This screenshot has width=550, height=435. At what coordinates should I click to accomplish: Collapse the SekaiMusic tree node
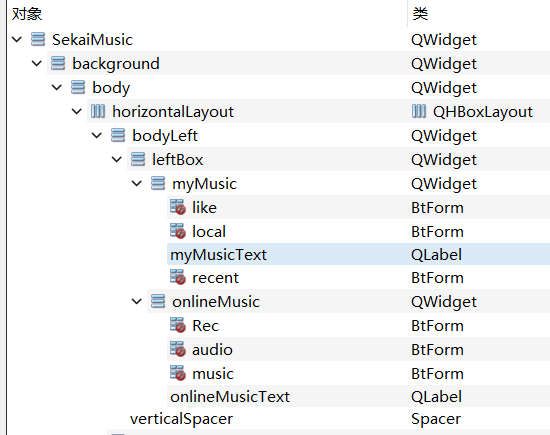click(x=17, y=39)
